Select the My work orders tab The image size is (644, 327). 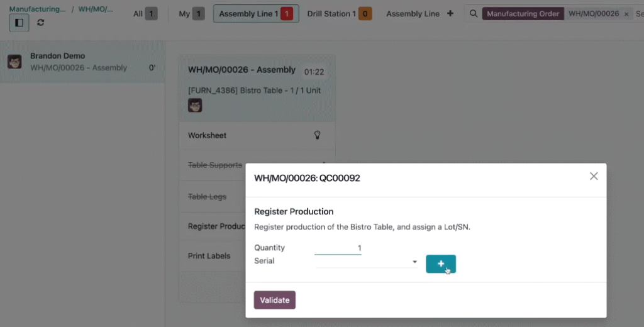(192, 14)
